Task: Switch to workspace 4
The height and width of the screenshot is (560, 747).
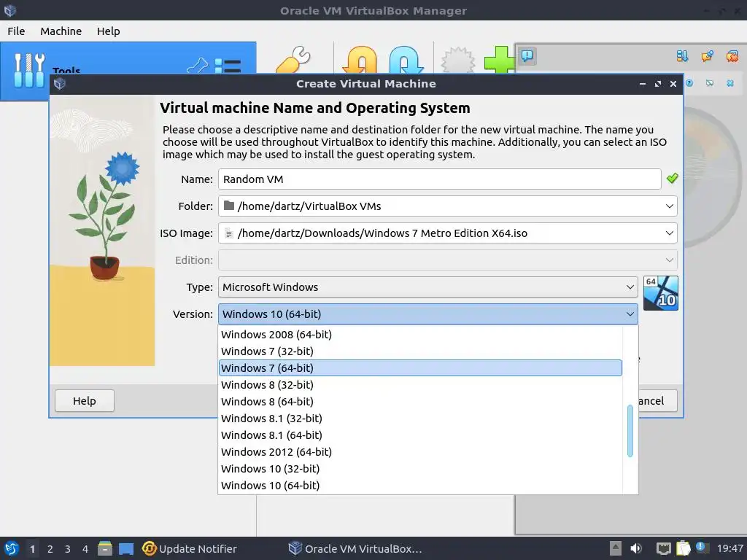Action: click(x=85, y=549)
